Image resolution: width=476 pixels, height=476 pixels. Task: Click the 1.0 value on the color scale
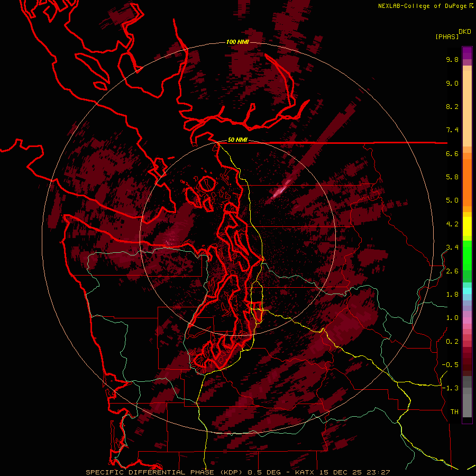point(452,318)
